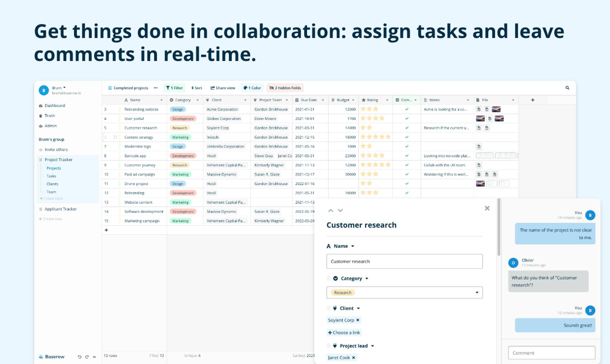The height and width of the screenshot is (364, 610).
Task: Toggle completed checkmark for Drone project
Action: click(x=407, y=183)
